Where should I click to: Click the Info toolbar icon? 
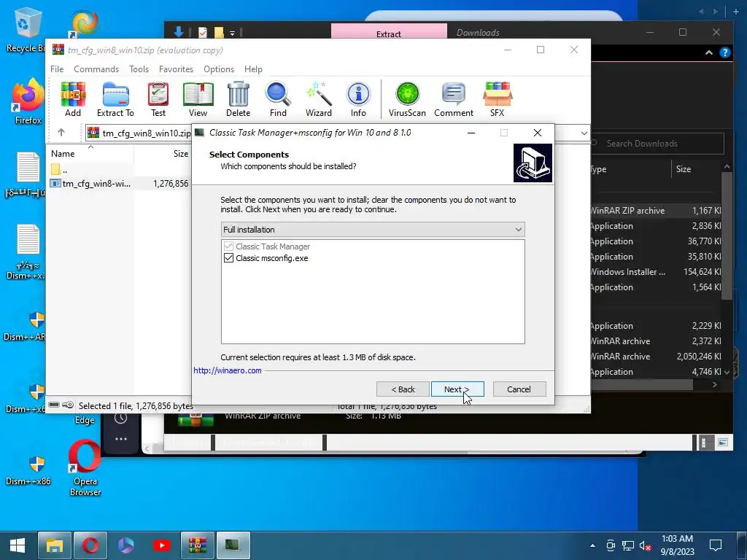358,99
